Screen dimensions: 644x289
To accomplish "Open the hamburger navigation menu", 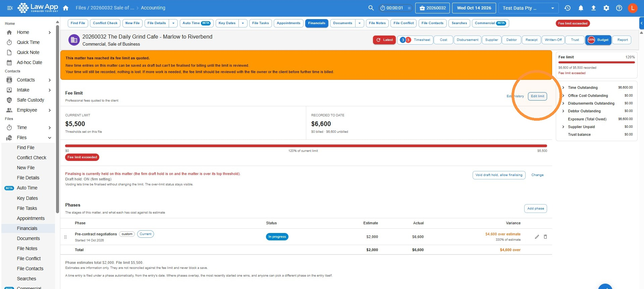I will [10, 8].
